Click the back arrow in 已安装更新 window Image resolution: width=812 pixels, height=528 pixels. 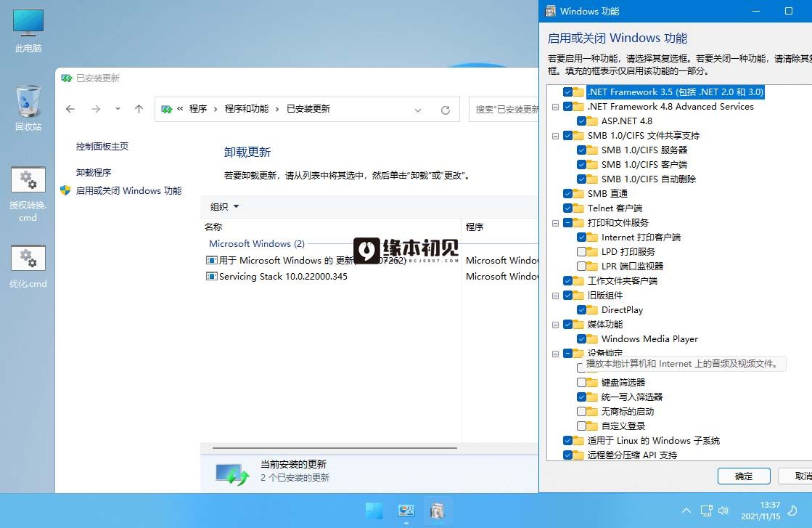click(x=70, y=109)
